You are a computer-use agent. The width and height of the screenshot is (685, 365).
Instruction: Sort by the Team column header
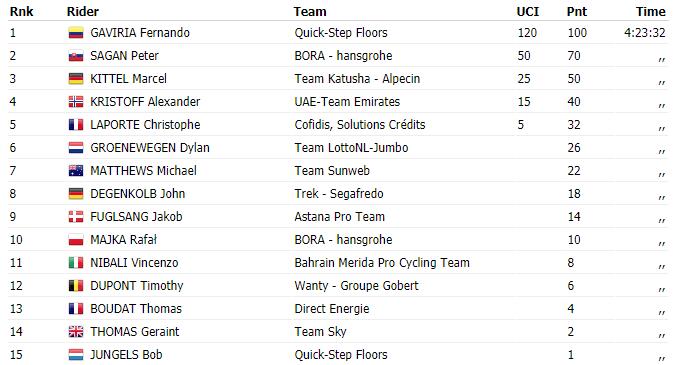tap(310, 11)
